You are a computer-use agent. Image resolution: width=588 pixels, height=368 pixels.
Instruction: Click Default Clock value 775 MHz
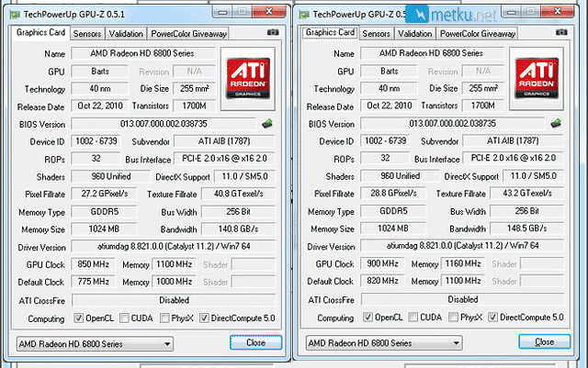tap(93, 282)
